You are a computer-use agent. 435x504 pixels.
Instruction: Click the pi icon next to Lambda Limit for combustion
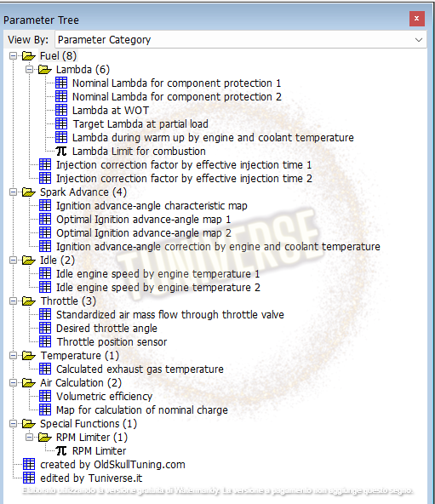click(x=61, y=151)
